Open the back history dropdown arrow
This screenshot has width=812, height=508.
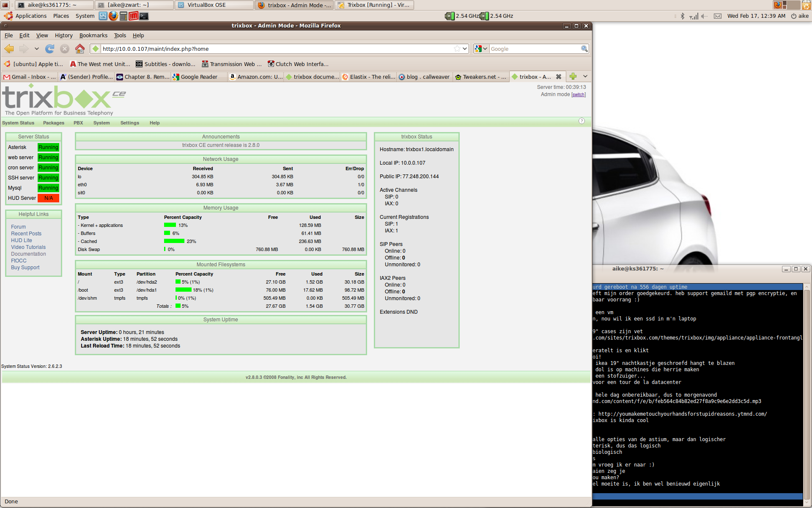tap(37, 49)
